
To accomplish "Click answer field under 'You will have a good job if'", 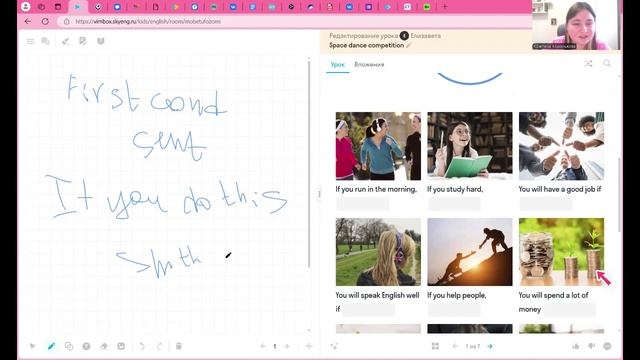I will (x=545, y=203).
